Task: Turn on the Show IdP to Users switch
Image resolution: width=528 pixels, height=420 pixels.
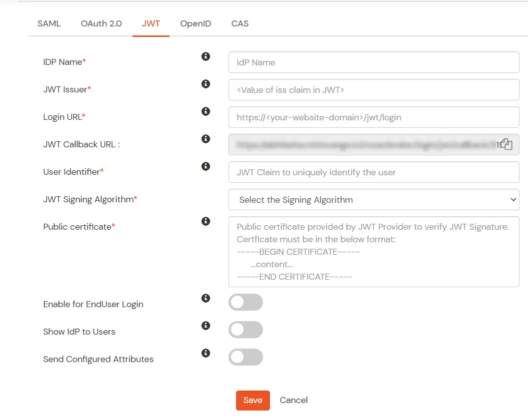Action: click(x=245, y=330)
